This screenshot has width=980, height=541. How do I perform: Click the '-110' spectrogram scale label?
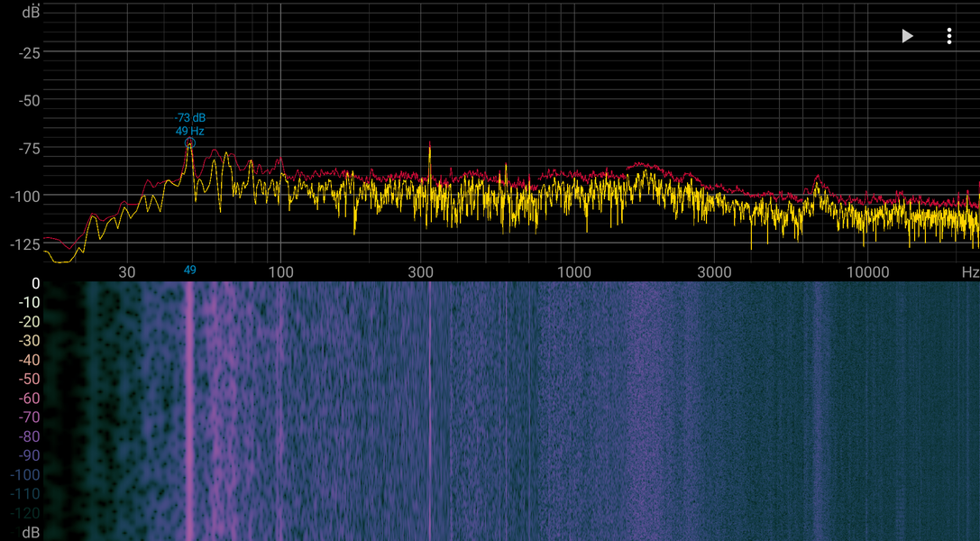pyautogui.click(x=25, y=494)
